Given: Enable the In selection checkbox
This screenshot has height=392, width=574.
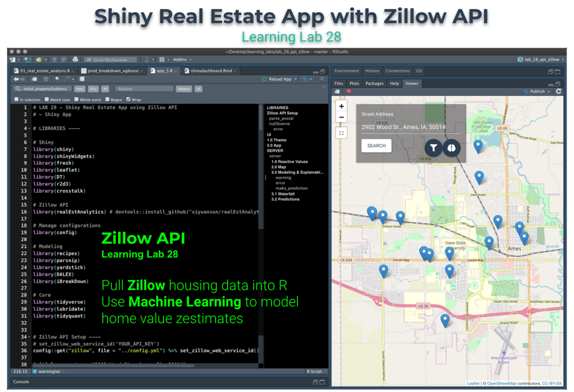Looking at the screenshot, I should pos(17,99).
